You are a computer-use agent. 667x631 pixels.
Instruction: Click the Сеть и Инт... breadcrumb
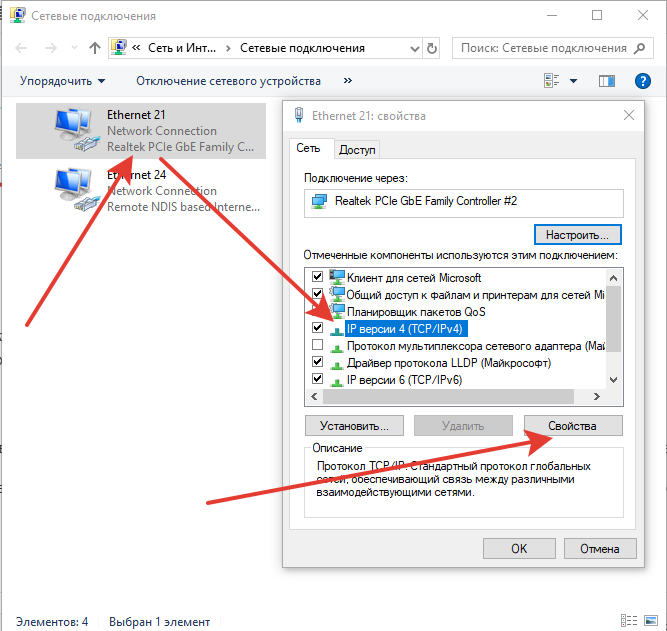pyautogui.click(x=182, y=48)
